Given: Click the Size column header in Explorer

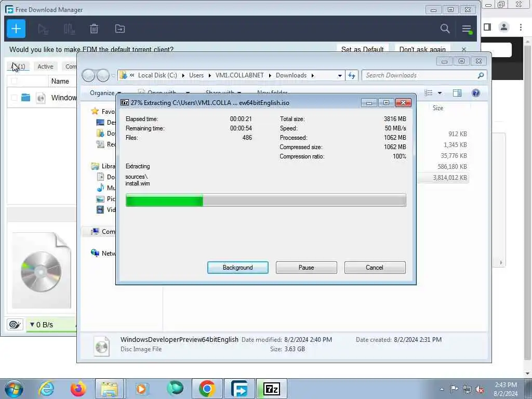Looking at the screenshot, I should (437, 108).
